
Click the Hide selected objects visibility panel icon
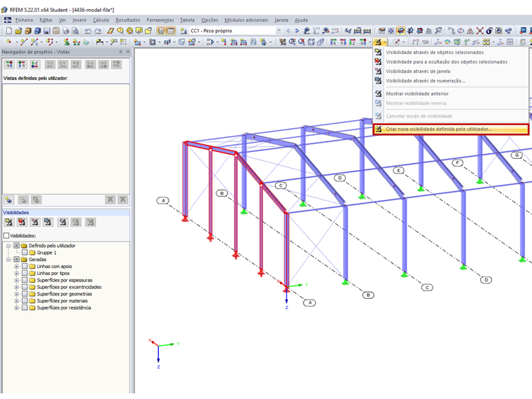pos(22,222)
